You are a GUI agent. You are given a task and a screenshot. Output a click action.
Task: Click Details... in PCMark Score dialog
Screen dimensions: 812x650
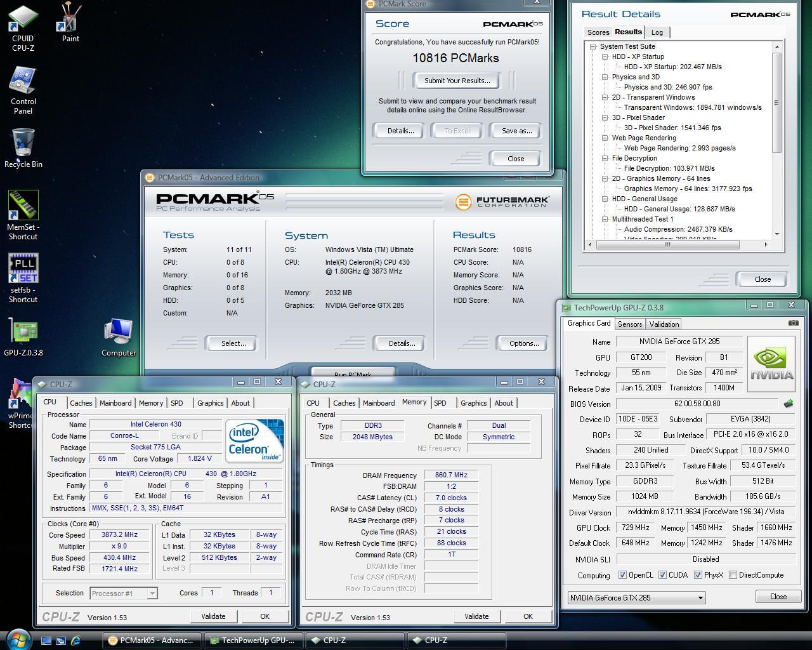(x=400, y=131)
